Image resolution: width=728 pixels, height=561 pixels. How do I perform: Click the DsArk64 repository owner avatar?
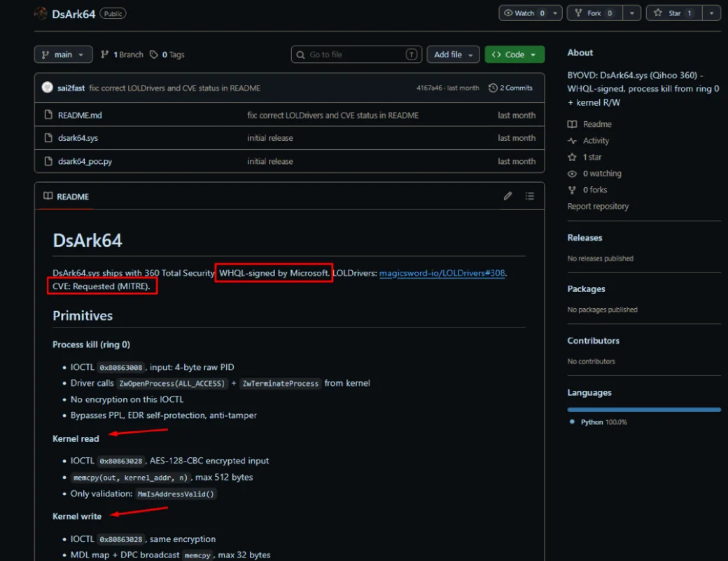41,13
